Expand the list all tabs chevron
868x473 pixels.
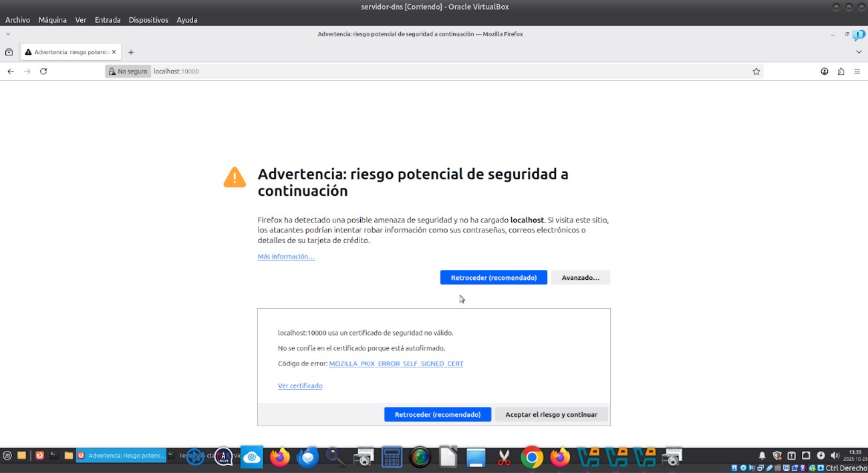click(859, 52)
